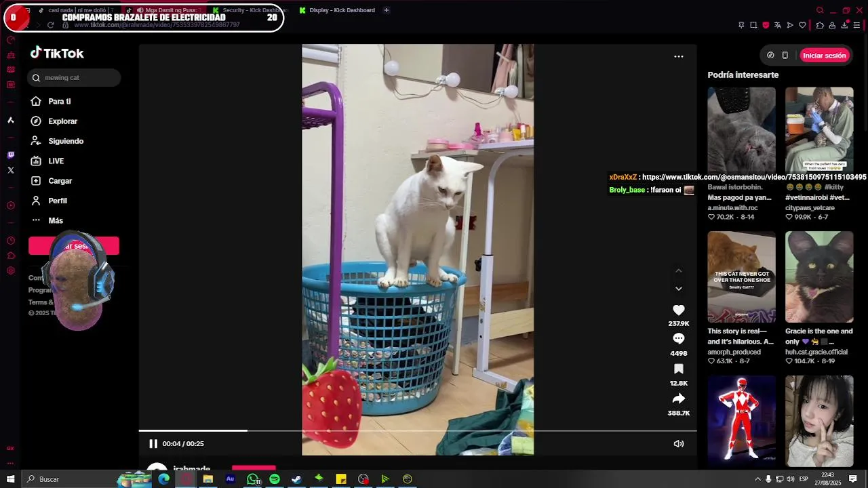This screenshot has height=488, width=868.
Task: Open the easy setup sliders icon
Action: 856,25
